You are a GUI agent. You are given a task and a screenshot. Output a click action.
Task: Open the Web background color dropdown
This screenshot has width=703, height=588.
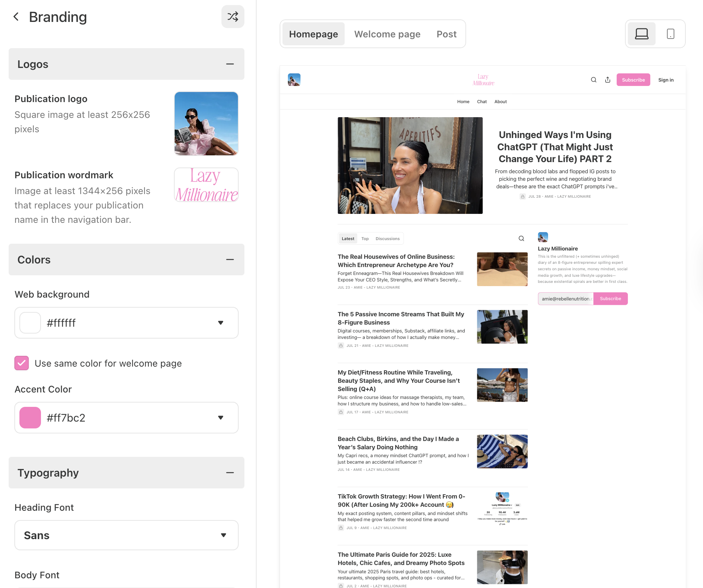[x=127, y=323]
